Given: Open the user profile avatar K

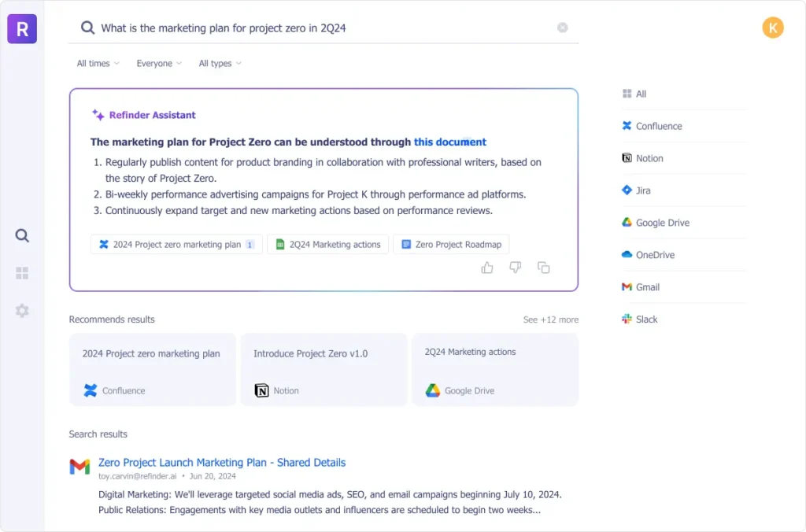Looking at the screenshot, I should [x=773, y=28].
